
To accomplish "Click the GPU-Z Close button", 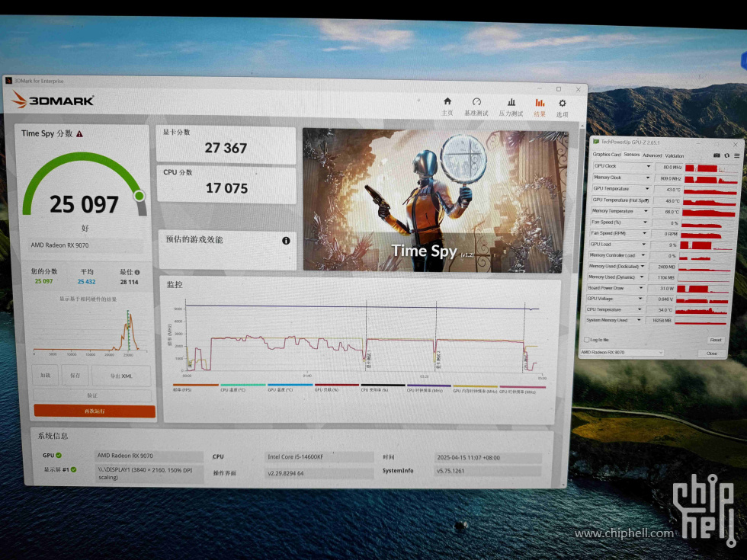I will pos(712,354).
